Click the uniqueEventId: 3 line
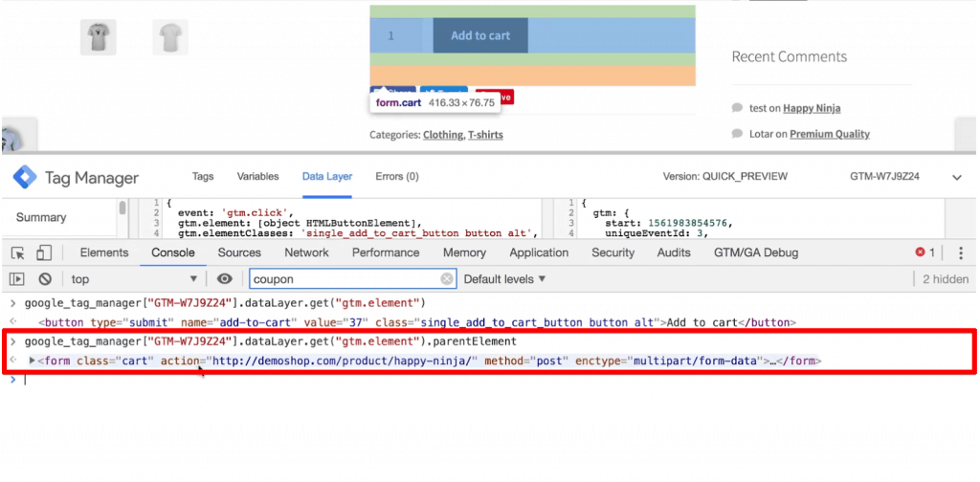The height and width of the screenshot is (482, 980). click(x=657, y=233)
